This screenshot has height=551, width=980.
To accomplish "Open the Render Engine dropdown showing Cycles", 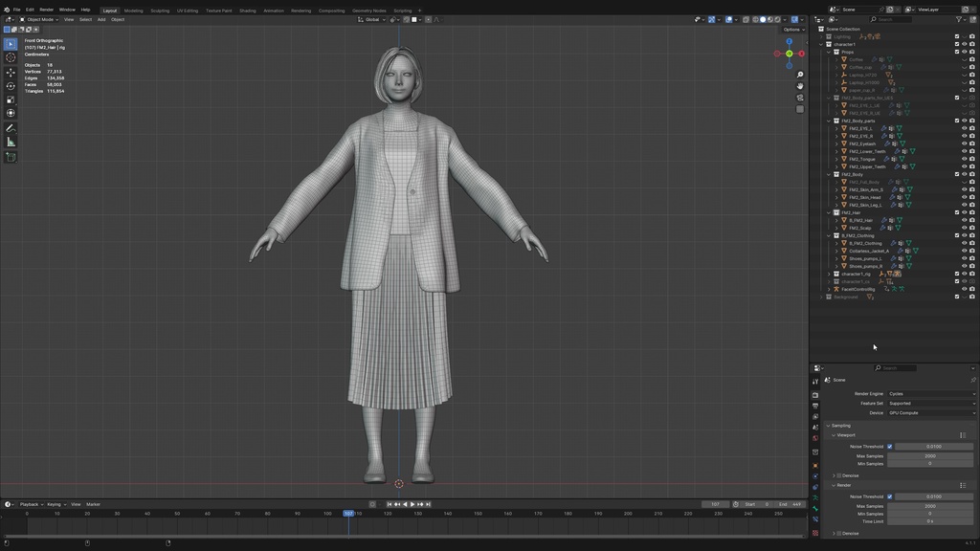I will point(930,393).
